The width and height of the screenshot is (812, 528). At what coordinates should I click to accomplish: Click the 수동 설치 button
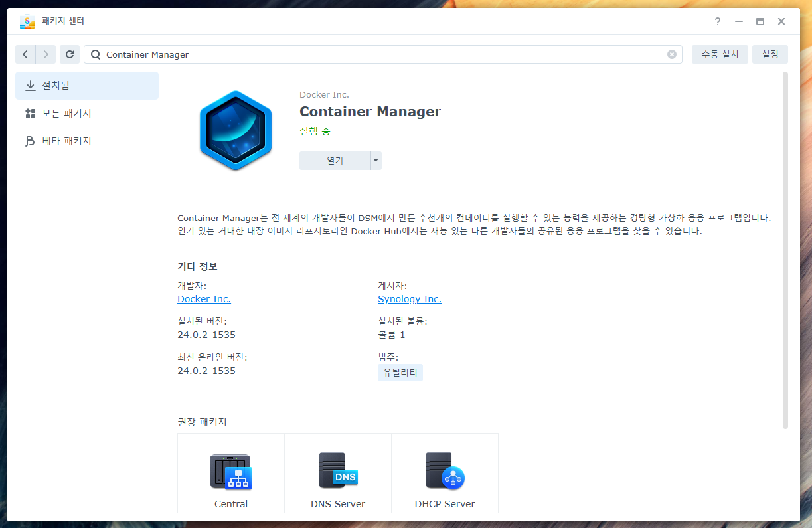(x=720, y=54)
